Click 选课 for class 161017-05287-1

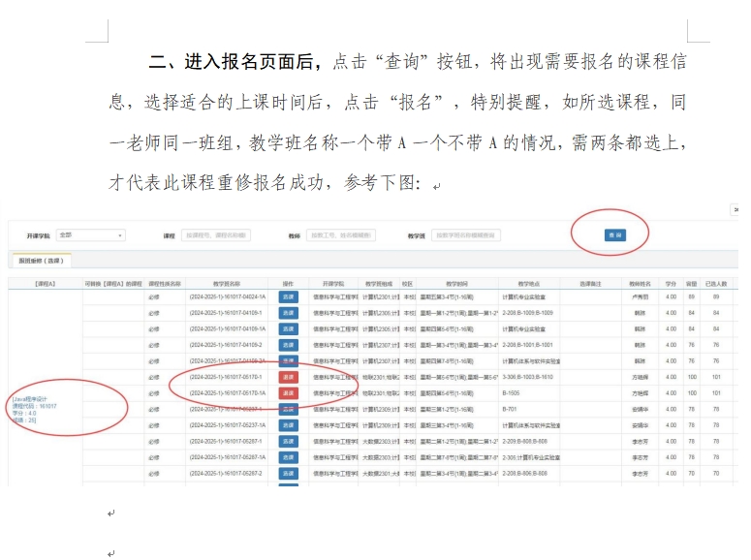[288, 442]
